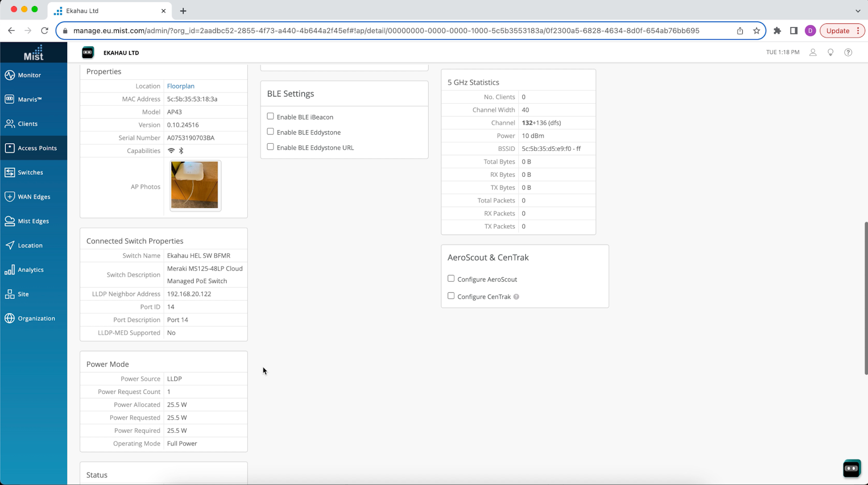Image resolution: width=868 pixels, height=485 pixels.
Task: Click the EKAHAU LTD organization name
Action: 121,53
